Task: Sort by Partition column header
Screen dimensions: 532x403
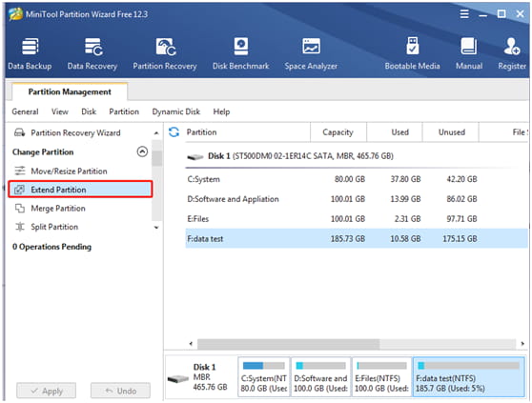Action: pos(201,132)
